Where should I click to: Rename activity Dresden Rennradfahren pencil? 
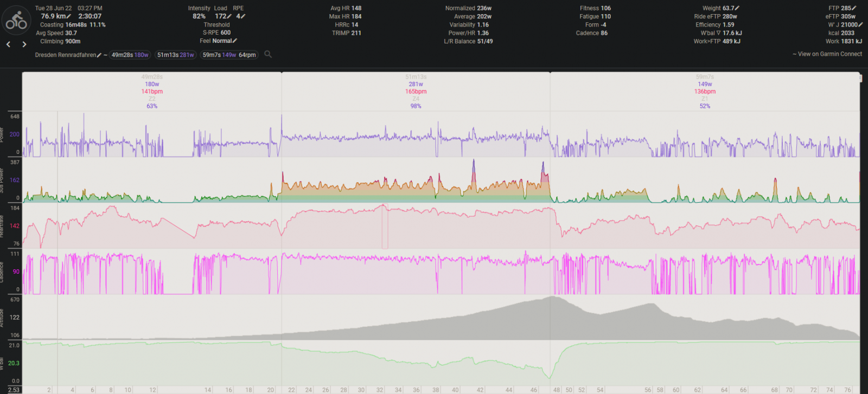pyautogui.click(x=99, y=55)
